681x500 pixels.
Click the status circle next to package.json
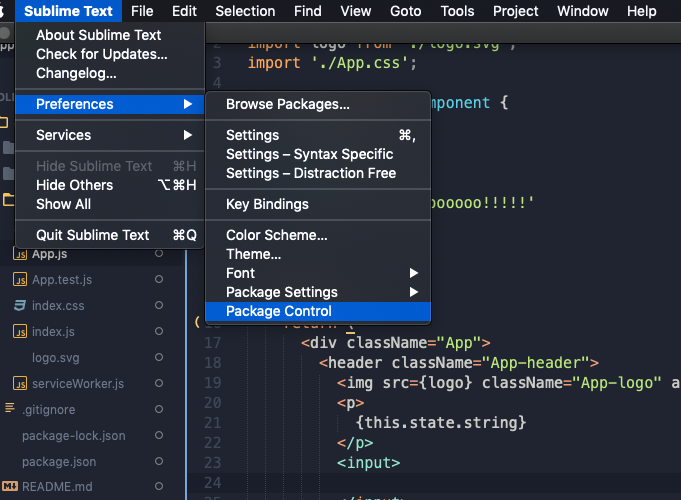tap(159, 461)
